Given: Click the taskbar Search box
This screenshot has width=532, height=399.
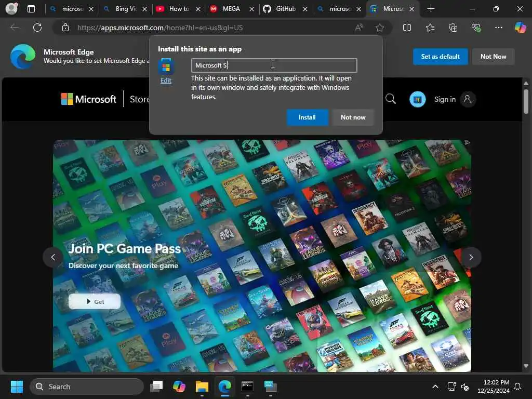Looking at the screenshot, I should coord(87,387).
